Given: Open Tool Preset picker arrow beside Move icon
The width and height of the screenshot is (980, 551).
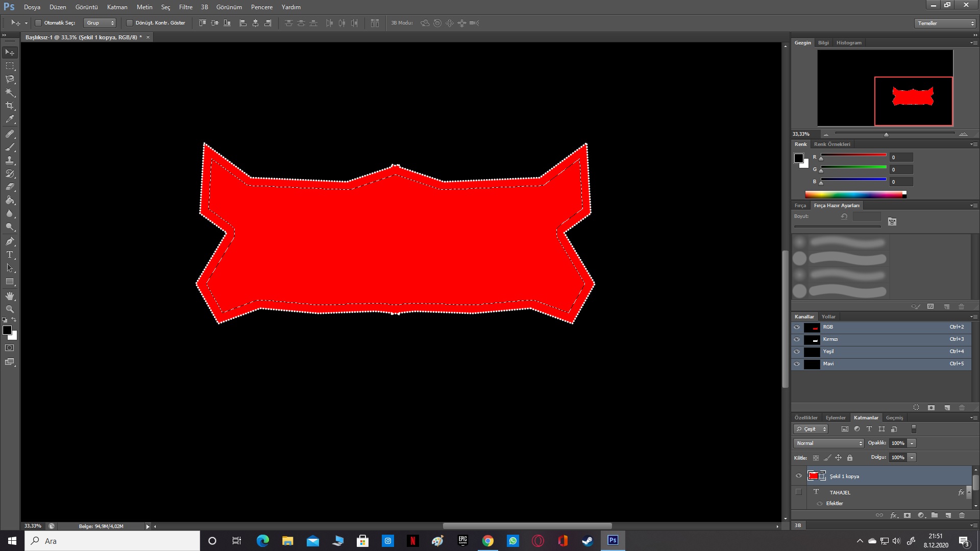Looking at the screenshot, I should (26, 23).
